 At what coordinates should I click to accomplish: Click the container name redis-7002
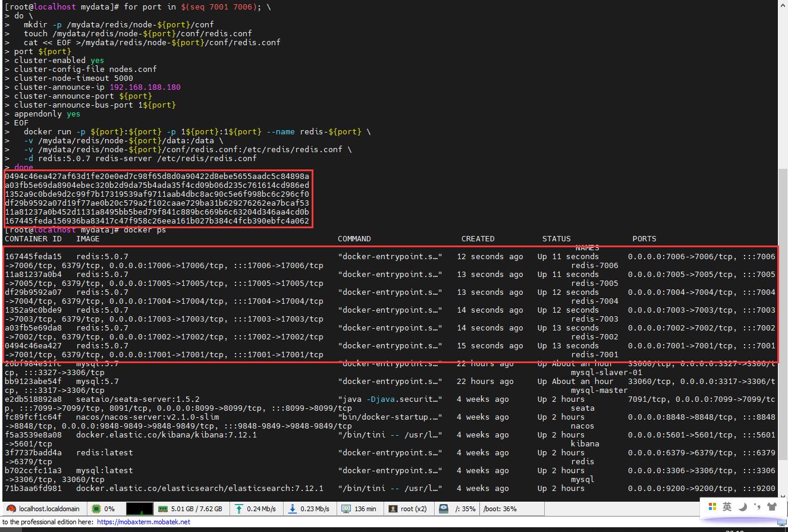tap(595, 337)
